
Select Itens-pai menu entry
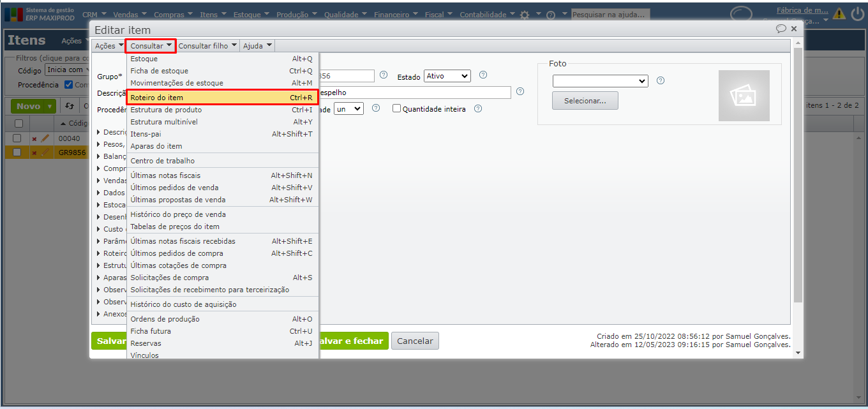[222, 134]
